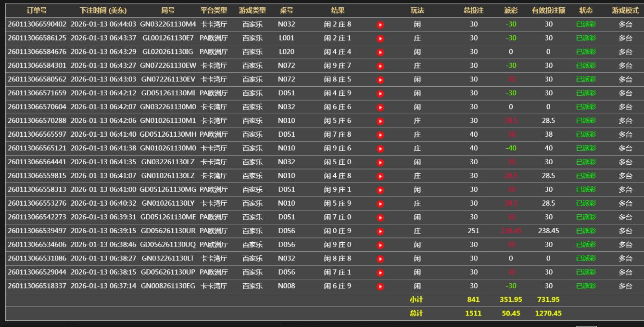Click the 总投注 column header
The image size is (644, 327).
tap(473, 10)
